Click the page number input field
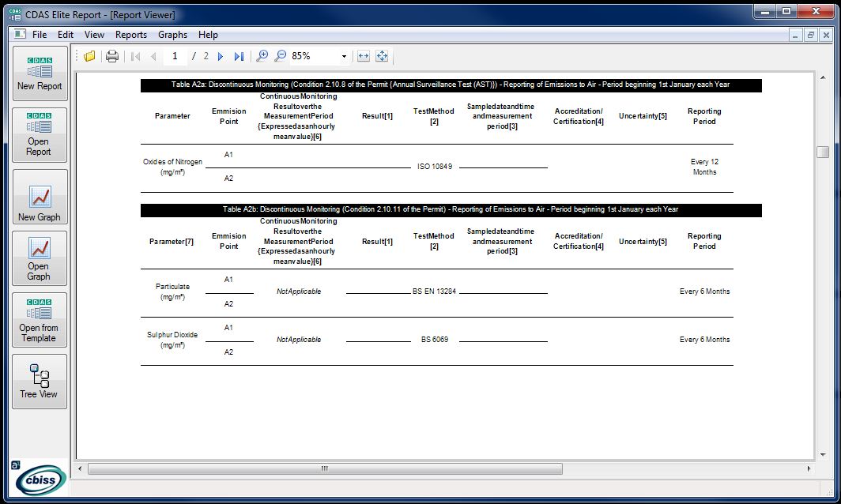 pos(175,56)
